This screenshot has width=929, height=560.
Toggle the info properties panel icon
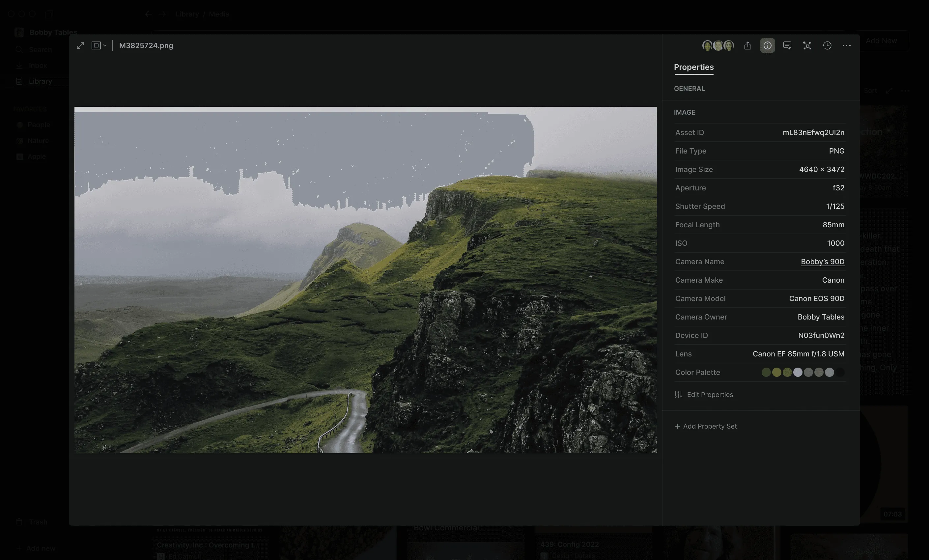pos(767,46)
